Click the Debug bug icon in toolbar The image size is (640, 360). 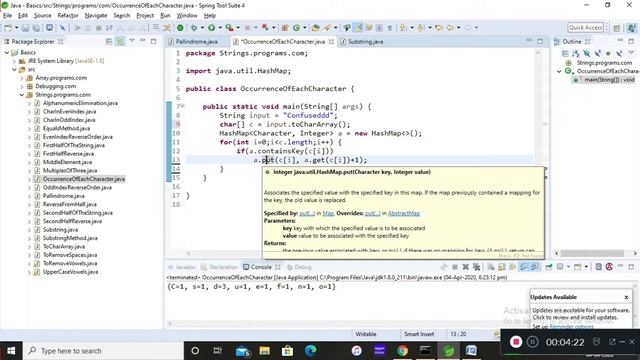coord(194,27)
